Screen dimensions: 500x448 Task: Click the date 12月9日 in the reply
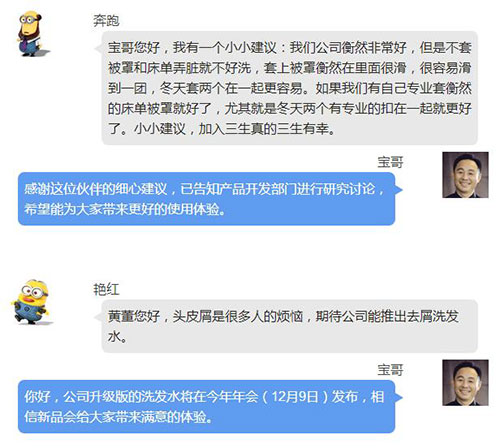click(x=295, y=397)
